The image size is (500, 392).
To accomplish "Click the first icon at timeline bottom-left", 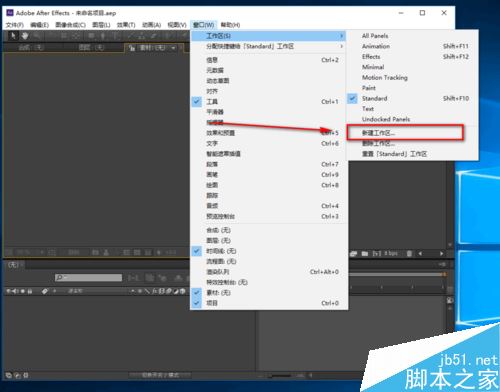I will 9,375.
